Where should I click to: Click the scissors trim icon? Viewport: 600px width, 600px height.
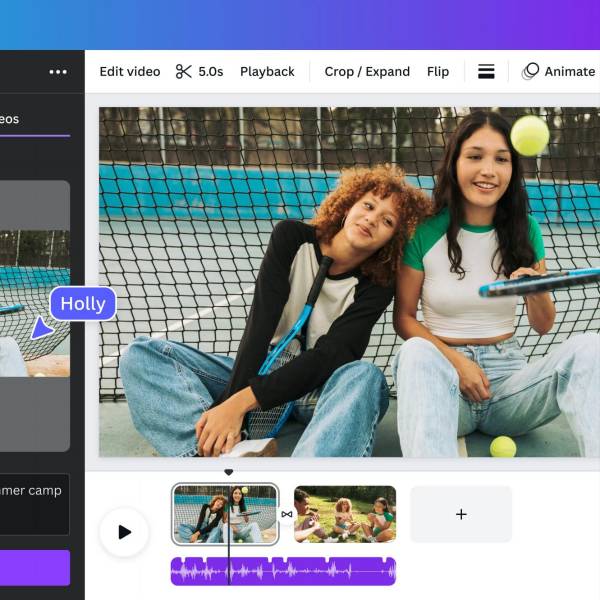pos(183,72)
